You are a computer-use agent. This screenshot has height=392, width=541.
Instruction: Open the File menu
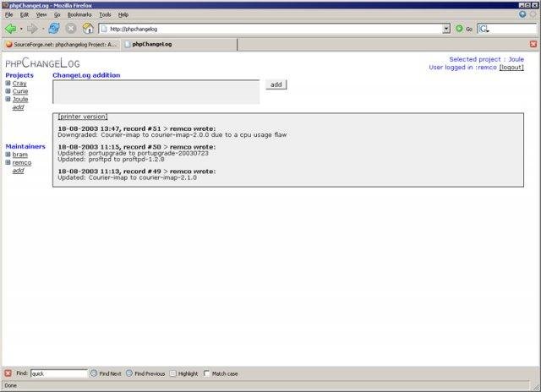tap(9, 14)
